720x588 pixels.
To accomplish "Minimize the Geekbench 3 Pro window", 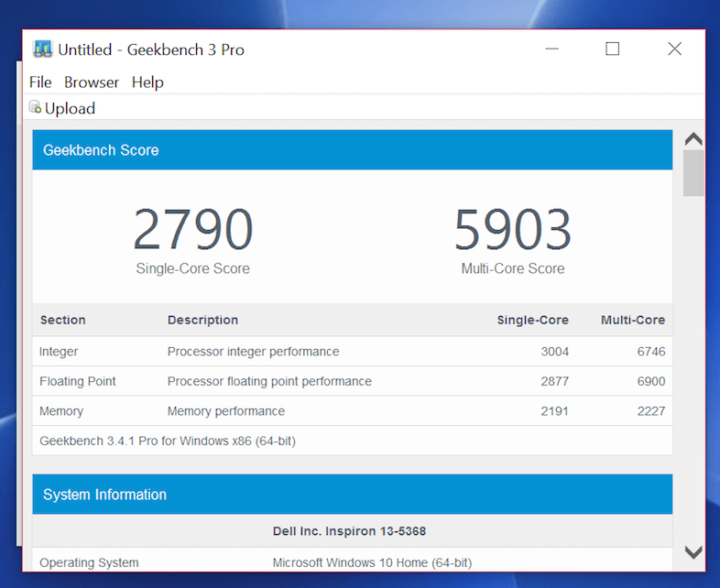I will [x=552, y=49].
